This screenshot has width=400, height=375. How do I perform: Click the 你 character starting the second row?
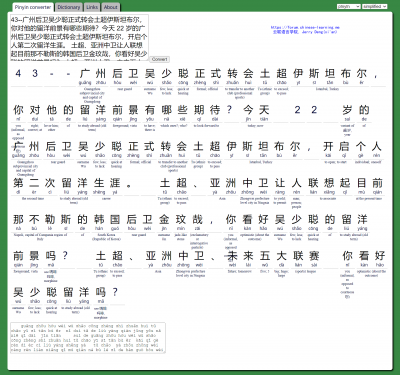(x=18, y=110)
